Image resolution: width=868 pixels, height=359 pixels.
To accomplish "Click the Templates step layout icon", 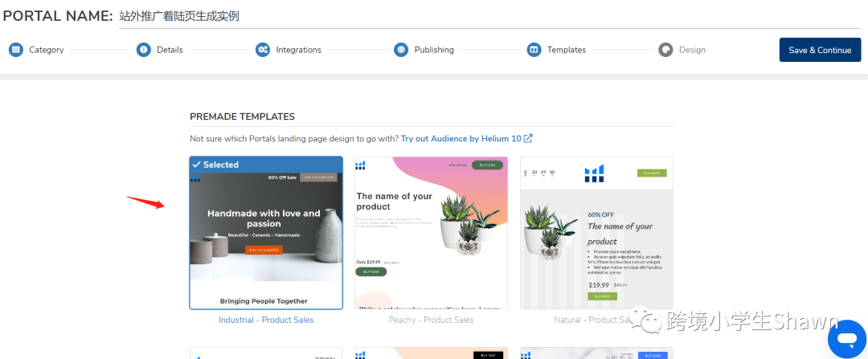I will 534,50.
